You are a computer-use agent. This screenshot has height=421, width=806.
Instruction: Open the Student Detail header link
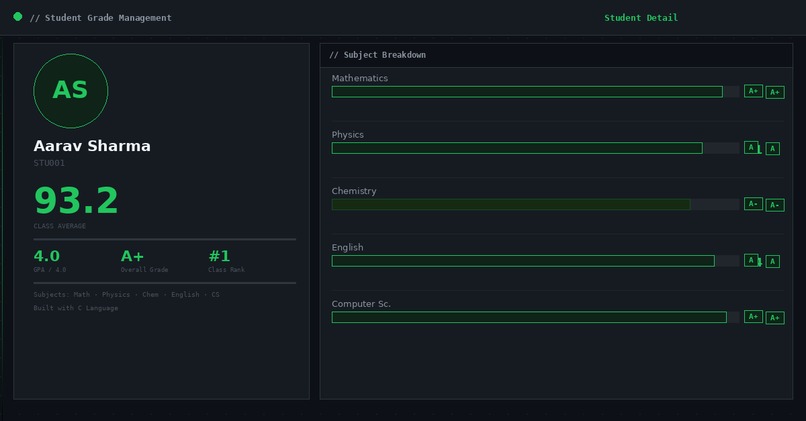coord(640,17)
